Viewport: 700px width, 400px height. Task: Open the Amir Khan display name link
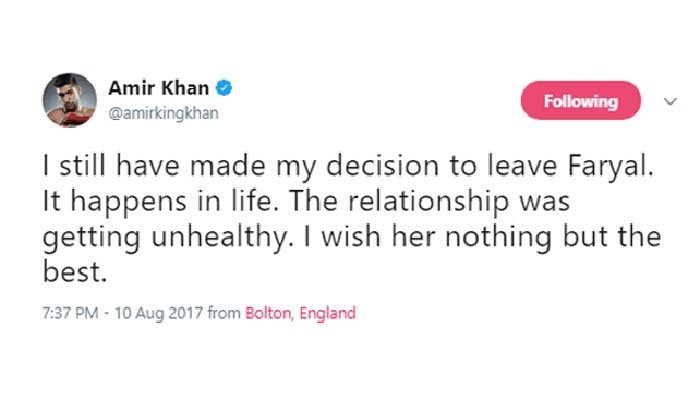[x=158, y=88]
